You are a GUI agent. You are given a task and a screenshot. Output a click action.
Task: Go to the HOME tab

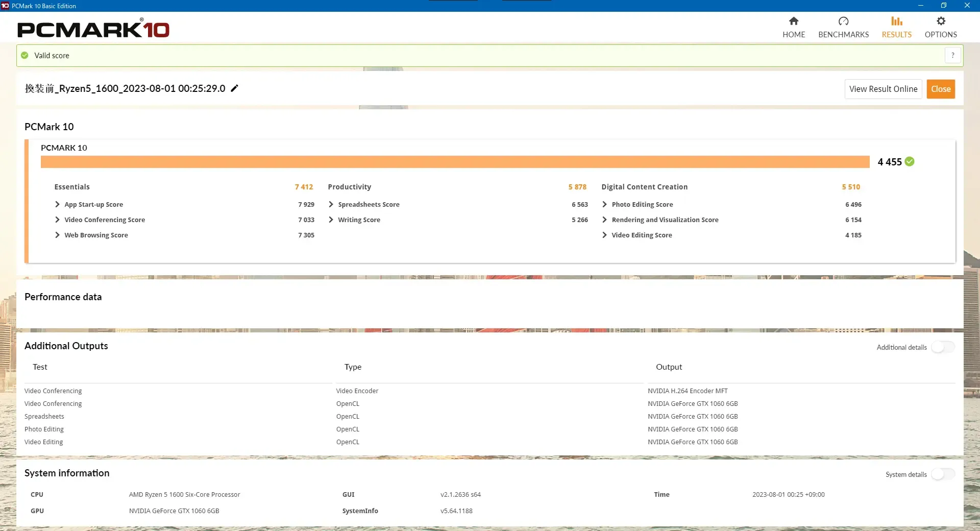(x=793, y=35)
